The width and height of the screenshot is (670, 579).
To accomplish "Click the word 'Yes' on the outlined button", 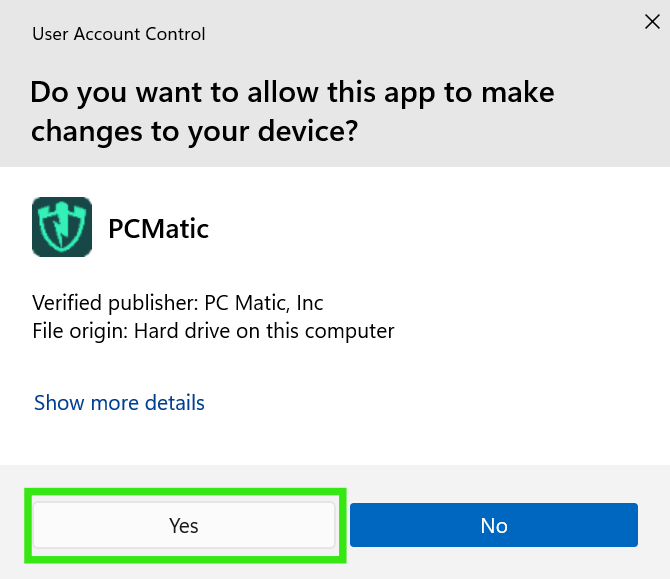I will pyautogui.click(x=184, y=526).
